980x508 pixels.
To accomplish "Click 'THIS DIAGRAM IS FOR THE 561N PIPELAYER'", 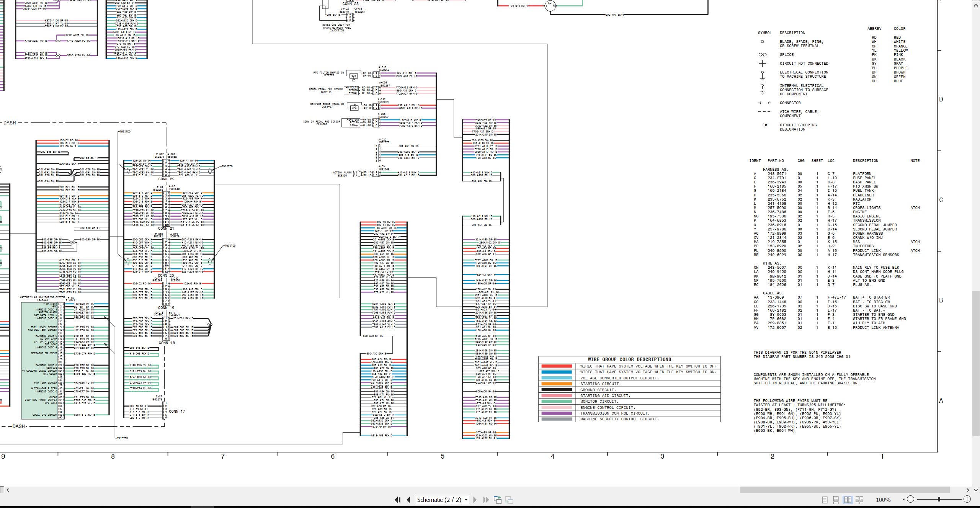I will [797, 353].
